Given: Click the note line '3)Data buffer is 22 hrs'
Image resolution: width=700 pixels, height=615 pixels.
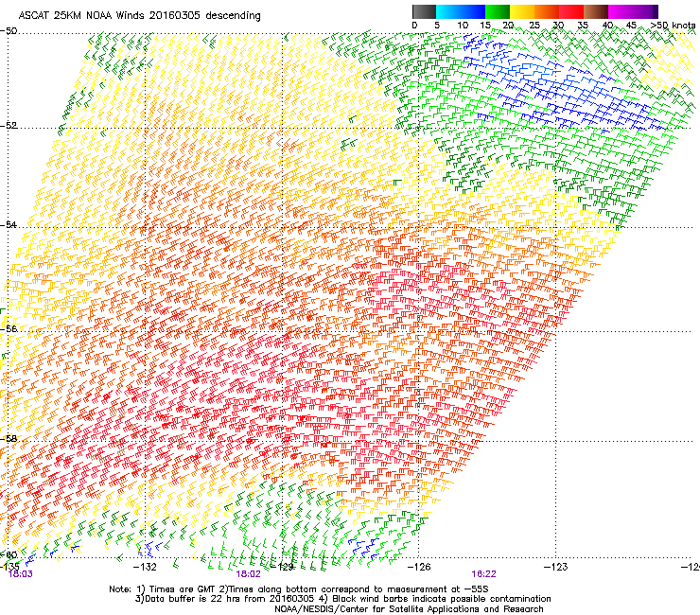Looking at the screenshot, I should (342, 599).
